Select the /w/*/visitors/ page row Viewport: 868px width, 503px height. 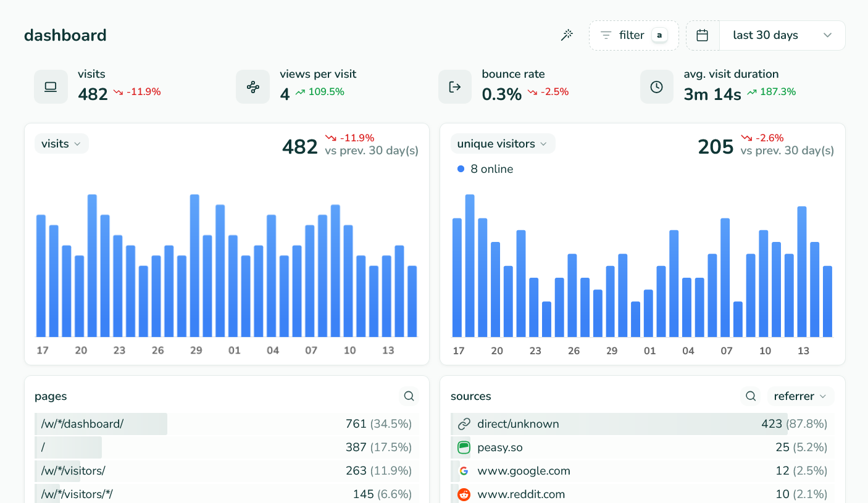(x=227, y=471)
